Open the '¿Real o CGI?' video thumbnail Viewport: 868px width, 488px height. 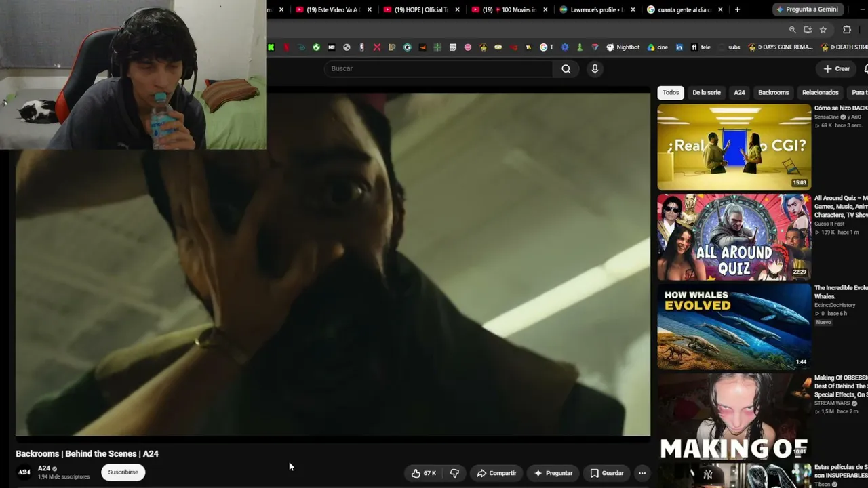click(734, 147)
